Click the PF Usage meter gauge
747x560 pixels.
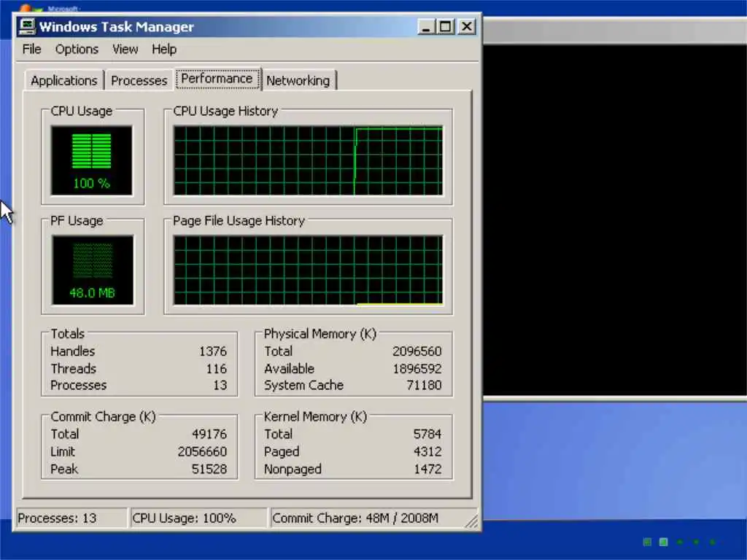coord(93,270)
